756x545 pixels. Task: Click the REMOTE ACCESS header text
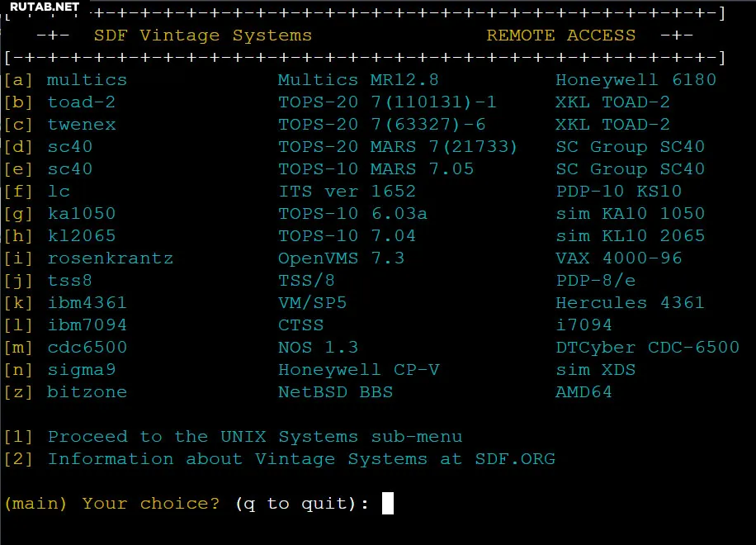click(x=560, y=36)
